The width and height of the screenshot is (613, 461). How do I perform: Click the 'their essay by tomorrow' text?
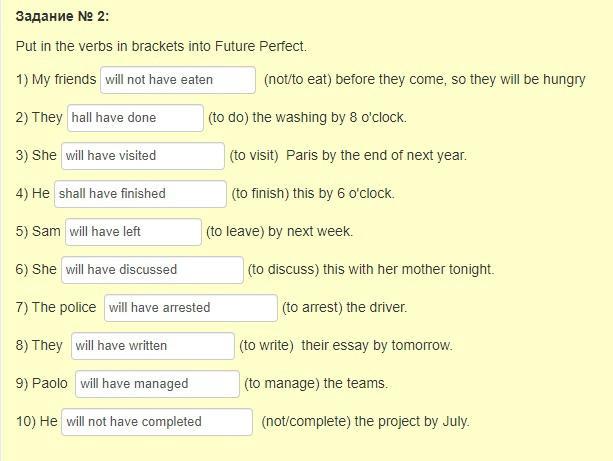pos(377,346)
